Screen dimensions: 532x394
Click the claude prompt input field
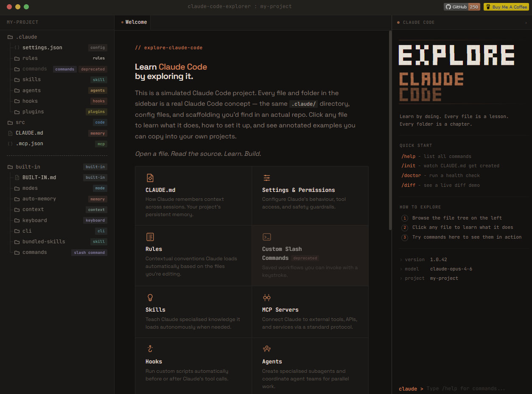tap(475, 388)
